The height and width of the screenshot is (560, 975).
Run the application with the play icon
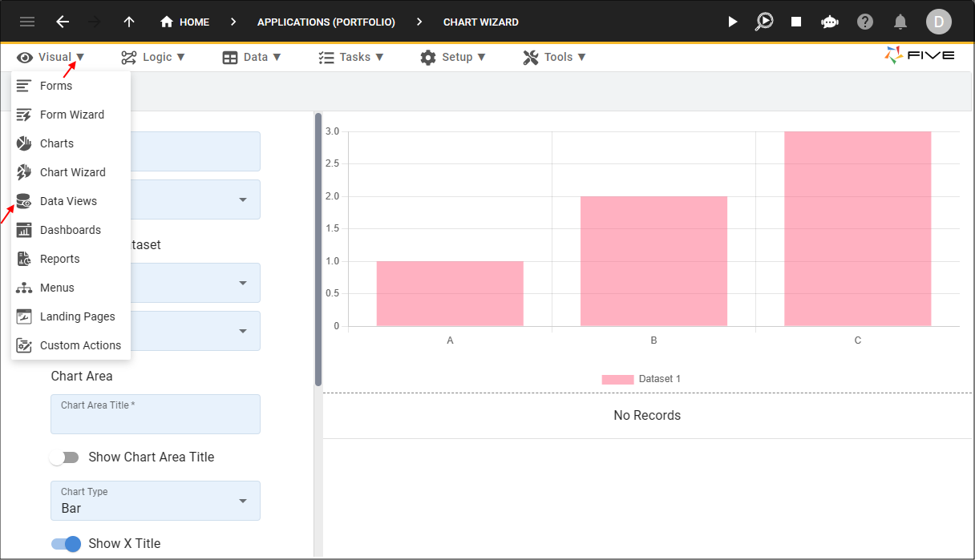(x=733, y=22)
